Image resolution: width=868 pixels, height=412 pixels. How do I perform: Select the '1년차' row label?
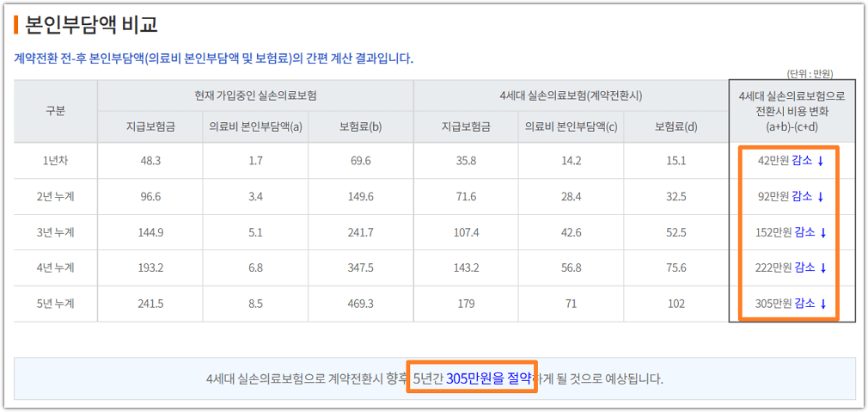tap(55, 161)
